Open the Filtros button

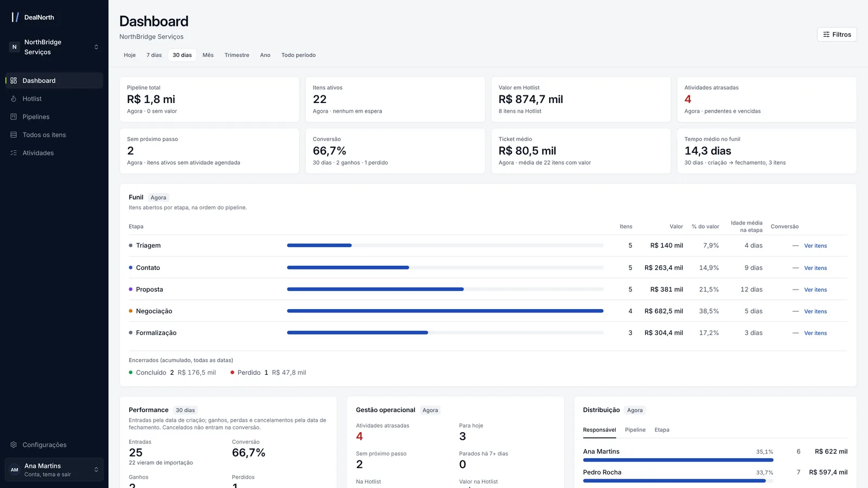click(x=837, y=34)
